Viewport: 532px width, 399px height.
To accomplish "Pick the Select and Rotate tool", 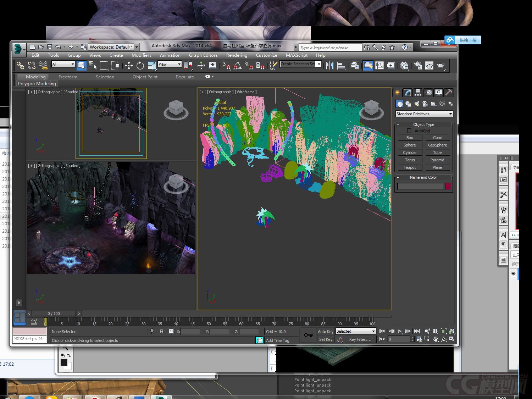I will click(x=140, y=65).
